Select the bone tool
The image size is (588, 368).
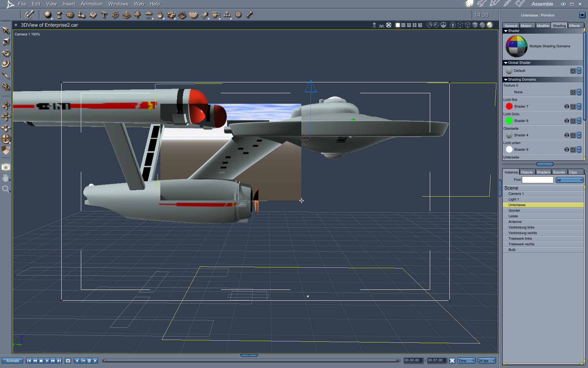pyautogui.click(x=250, y=15)
